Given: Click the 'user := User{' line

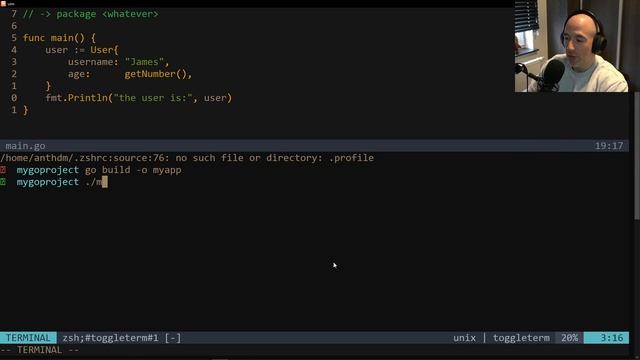Looking at the screenshot, I should [x=82, y=50].
